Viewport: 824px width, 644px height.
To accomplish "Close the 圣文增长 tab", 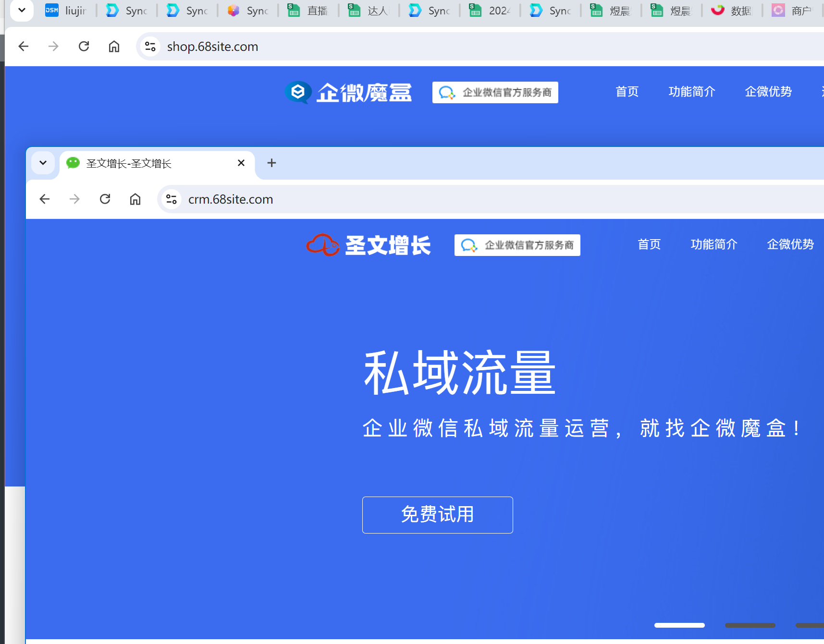I will coord(241,163).
